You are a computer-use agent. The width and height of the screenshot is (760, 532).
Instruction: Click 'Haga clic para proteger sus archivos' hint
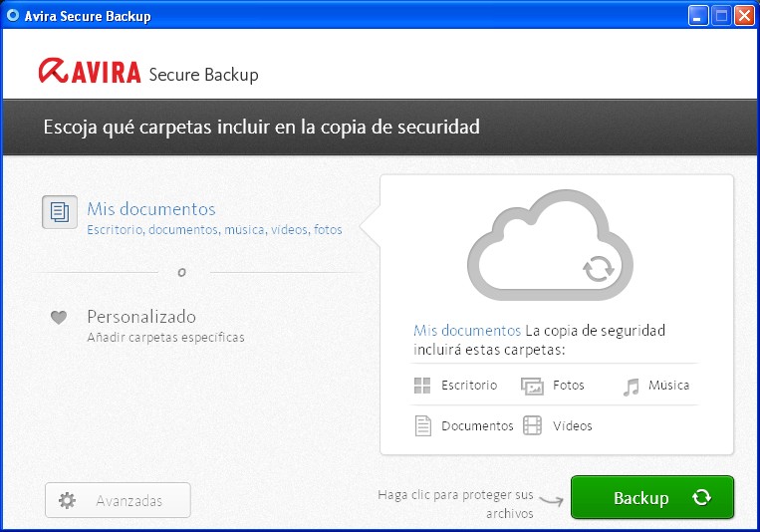(455, 504)
